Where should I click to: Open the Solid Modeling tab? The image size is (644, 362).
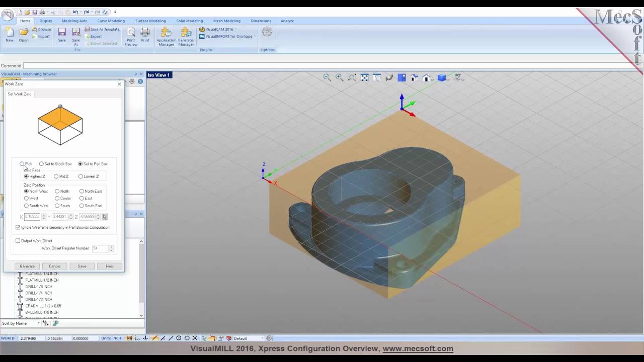190,21
